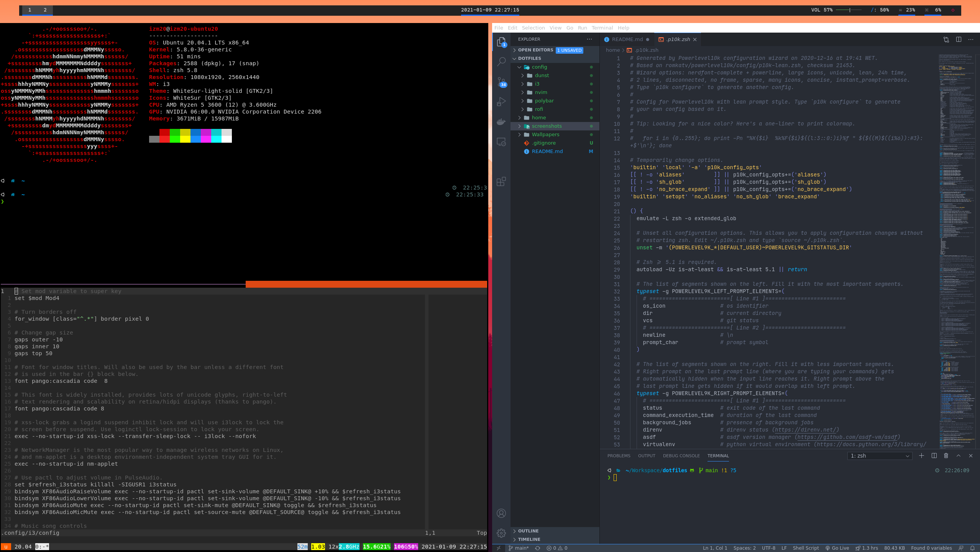Viewport: 980px width, 552px height.
Task: Collapse the config folder in explorer
Action: click(x=519, y=67)
